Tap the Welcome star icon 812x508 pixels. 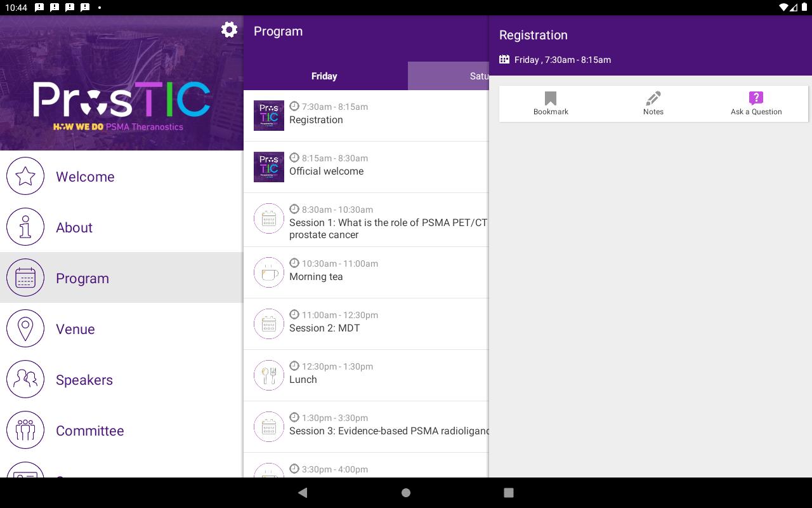(x=25, y=176)
